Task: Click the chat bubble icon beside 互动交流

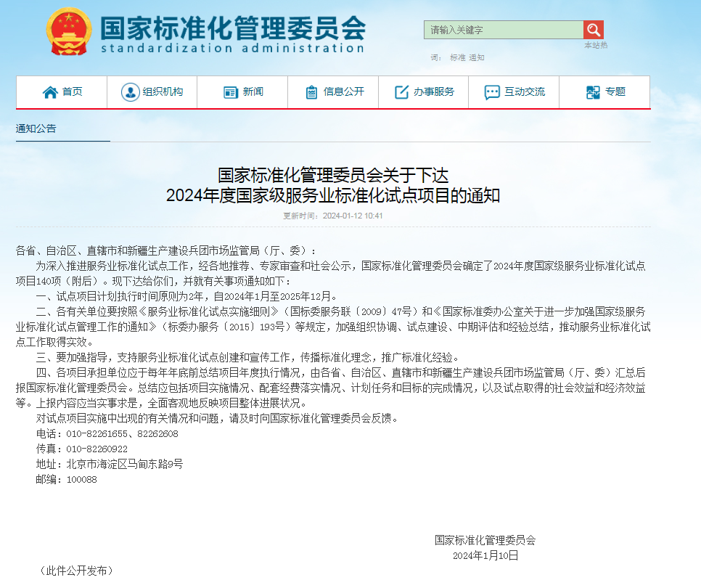Action: tap(492, 92)
